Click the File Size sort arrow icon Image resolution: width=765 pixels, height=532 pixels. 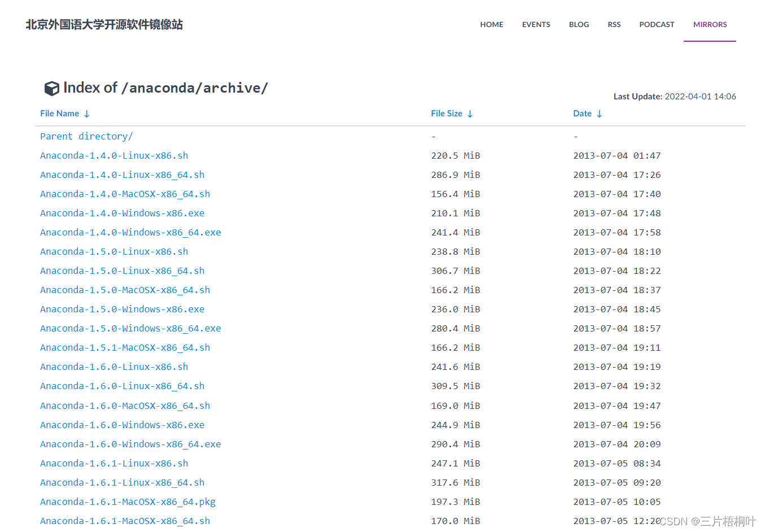pyautogui.click(x=470, y=114)
